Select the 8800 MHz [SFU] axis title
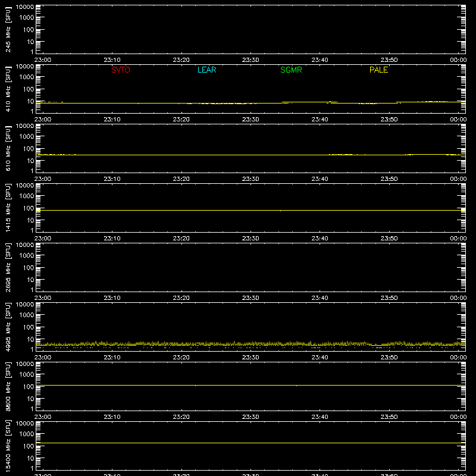Screen dimensions: 476x476 [8, 386]
